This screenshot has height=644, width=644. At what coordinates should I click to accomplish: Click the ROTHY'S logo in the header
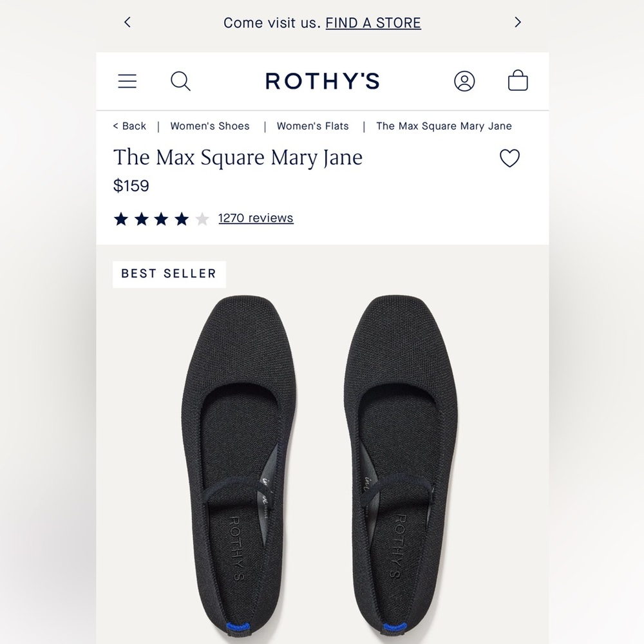click(322, 81)
